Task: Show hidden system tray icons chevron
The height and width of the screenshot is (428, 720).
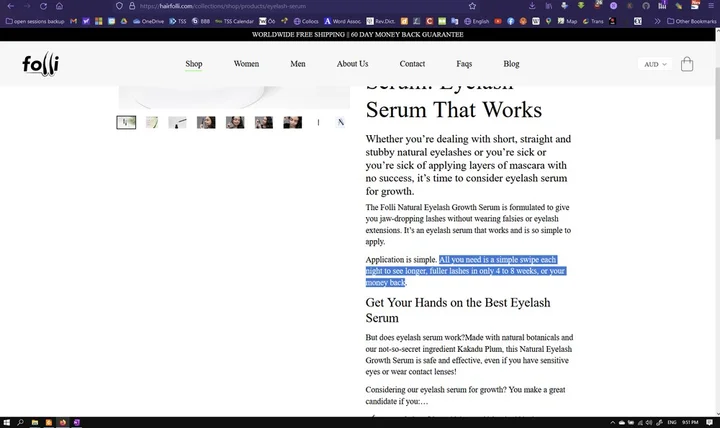Action: [612, 422]
